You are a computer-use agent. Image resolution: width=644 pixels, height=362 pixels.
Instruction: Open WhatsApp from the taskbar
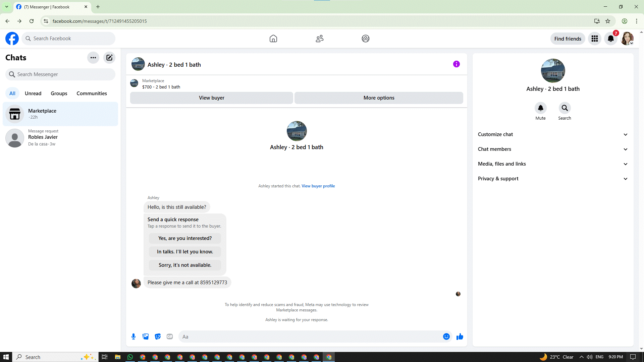(x=130, y=357)
